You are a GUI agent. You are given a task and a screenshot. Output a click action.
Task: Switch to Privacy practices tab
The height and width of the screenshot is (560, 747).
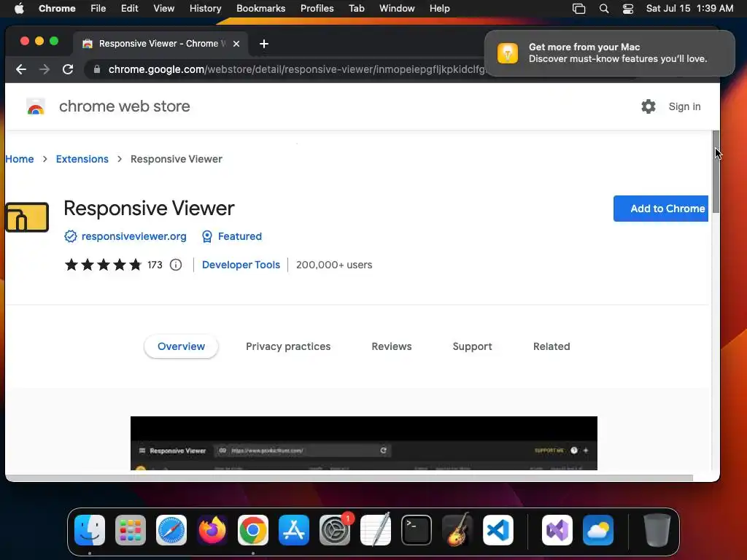[x=288, y=346]
